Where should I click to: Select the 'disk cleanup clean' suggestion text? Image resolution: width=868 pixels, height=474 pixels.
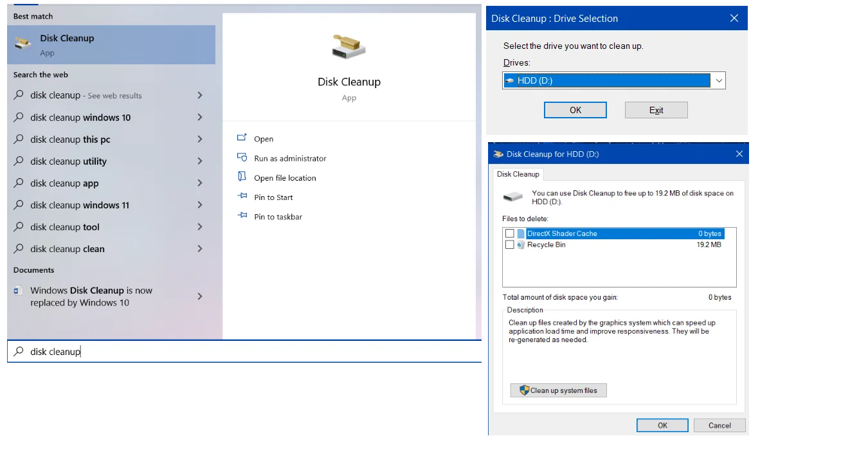(x=68, y=249)
